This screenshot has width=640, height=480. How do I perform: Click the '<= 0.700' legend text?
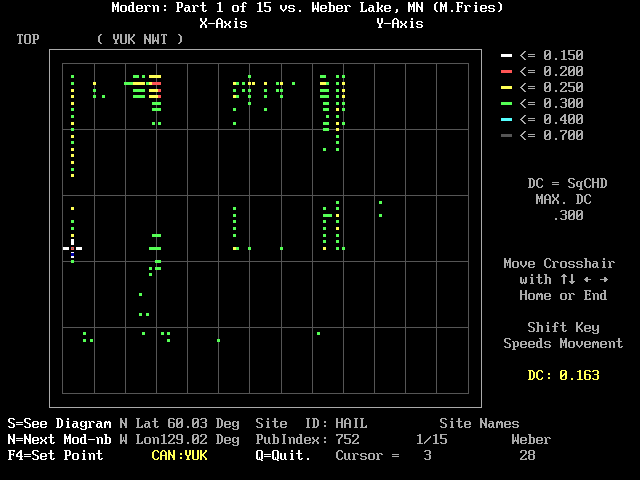551,136
